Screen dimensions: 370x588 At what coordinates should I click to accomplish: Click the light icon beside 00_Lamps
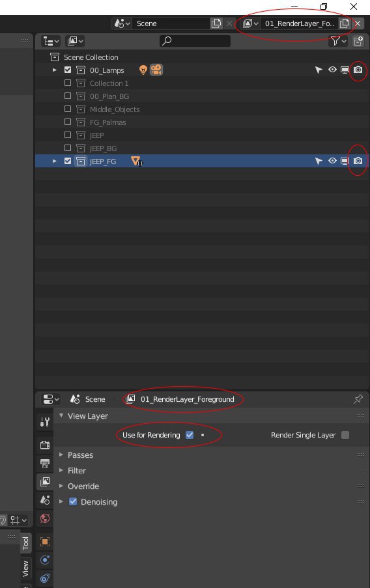click(x=143, y=70)
